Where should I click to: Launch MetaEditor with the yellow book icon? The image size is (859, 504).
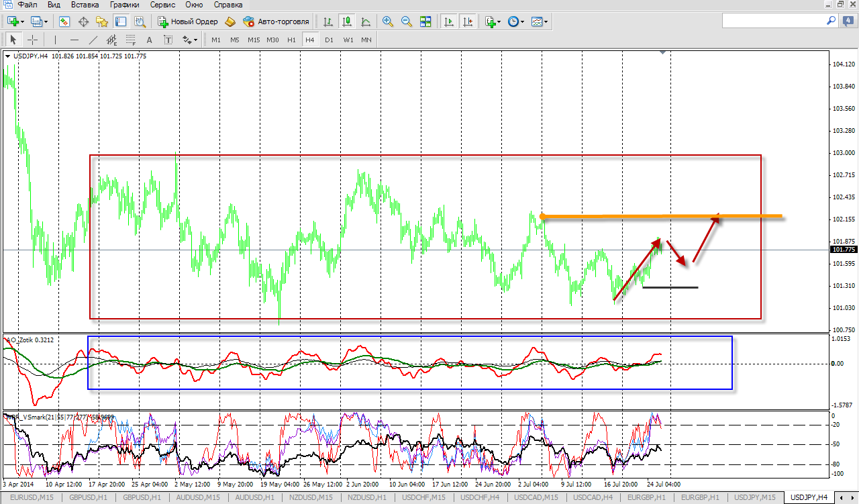click(x=230, y=21)
